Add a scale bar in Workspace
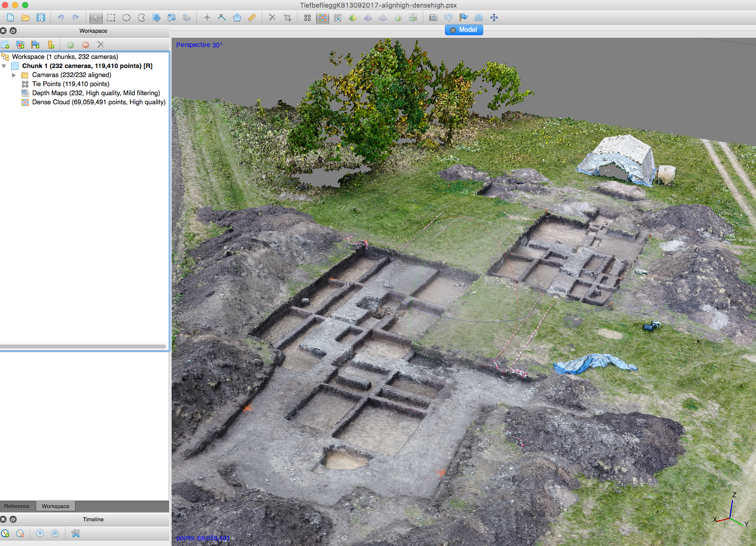 (51, 45)
